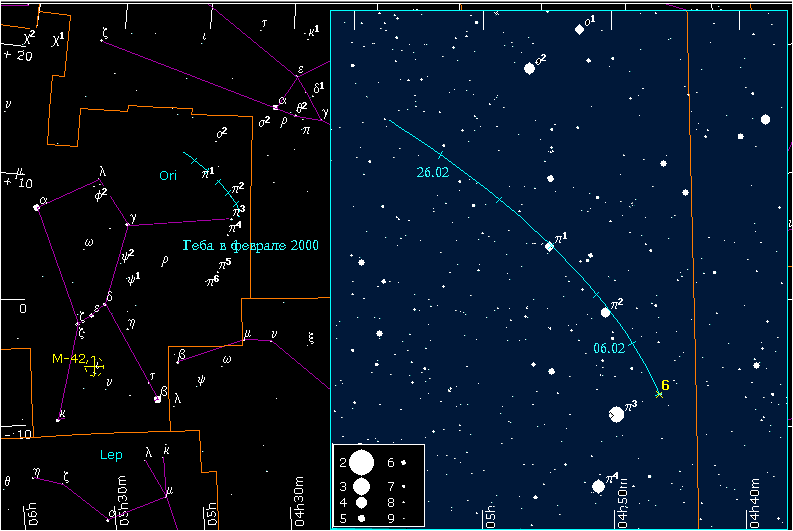Click the yellow M-42 nebula crosshair marker
This screenshot has width=793, height=531.
click(94, 365)
